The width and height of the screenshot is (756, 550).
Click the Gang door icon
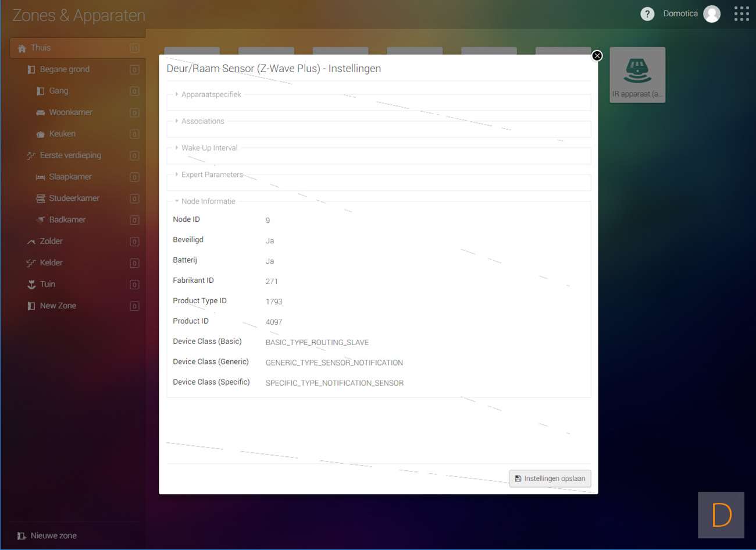40,91
